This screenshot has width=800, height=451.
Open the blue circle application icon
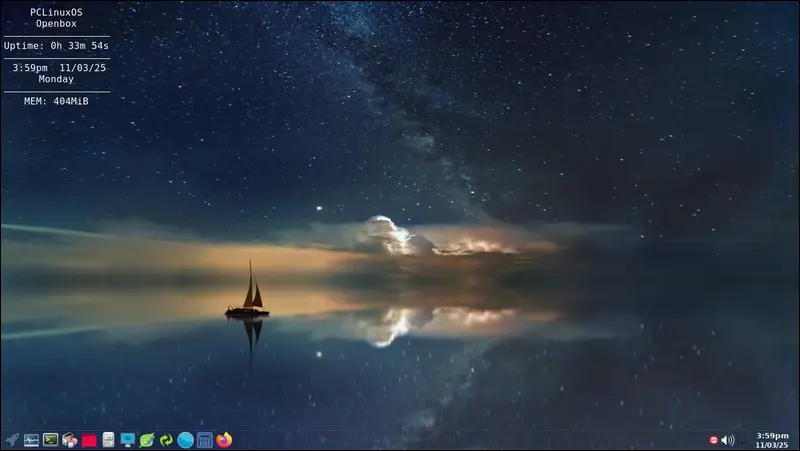coord(185,440)
